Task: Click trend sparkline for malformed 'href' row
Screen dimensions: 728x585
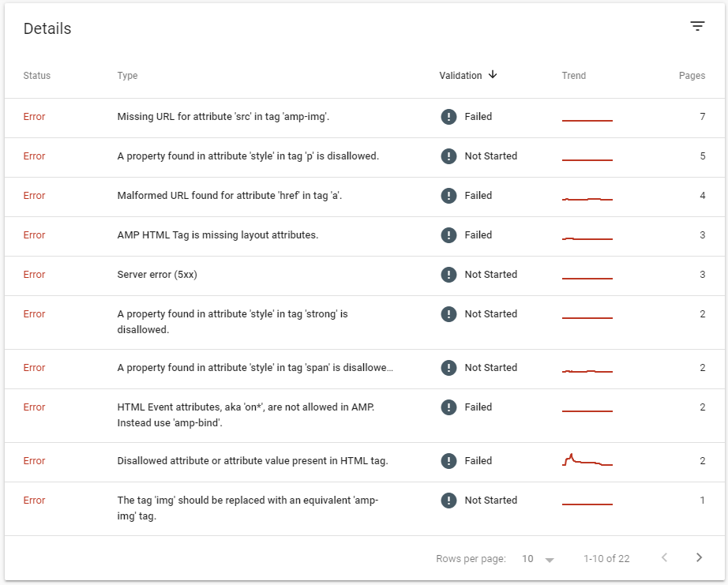Action: (x=587, y=199)
